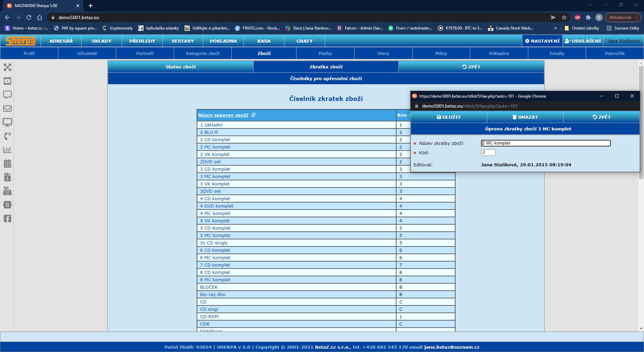Image resolution: width=644 pixels, height=352 pixels.
Task: Click the Název zkratky zboží text field
Action: [x=545, y=143]
